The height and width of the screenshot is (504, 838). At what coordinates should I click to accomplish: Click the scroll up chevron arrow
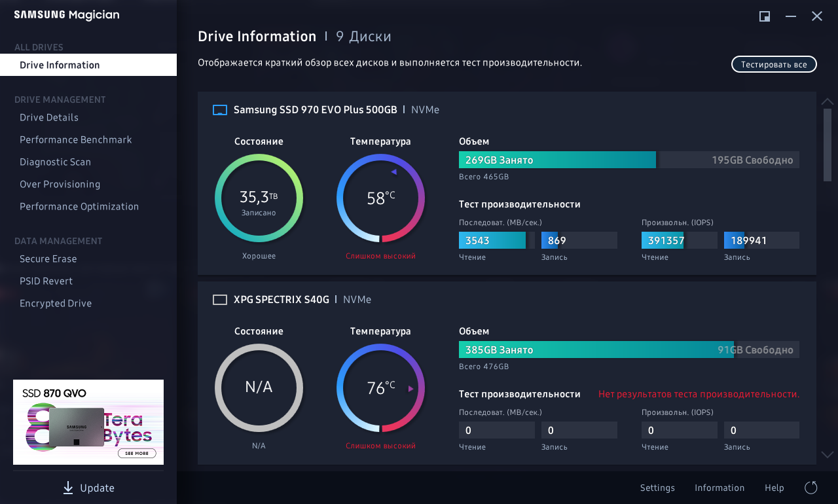pyautogui.click(x=828, y=101)
